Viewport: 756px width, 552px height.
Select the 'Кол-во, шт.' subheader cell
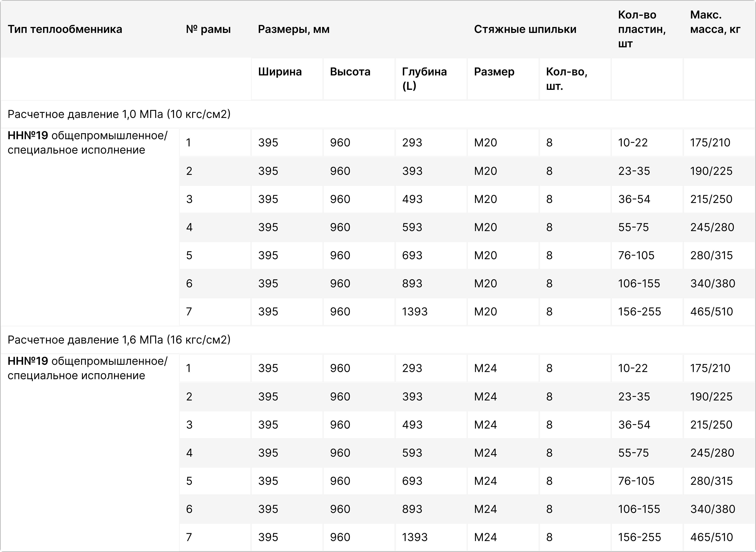pyautogui.click(x=566, y=79)
